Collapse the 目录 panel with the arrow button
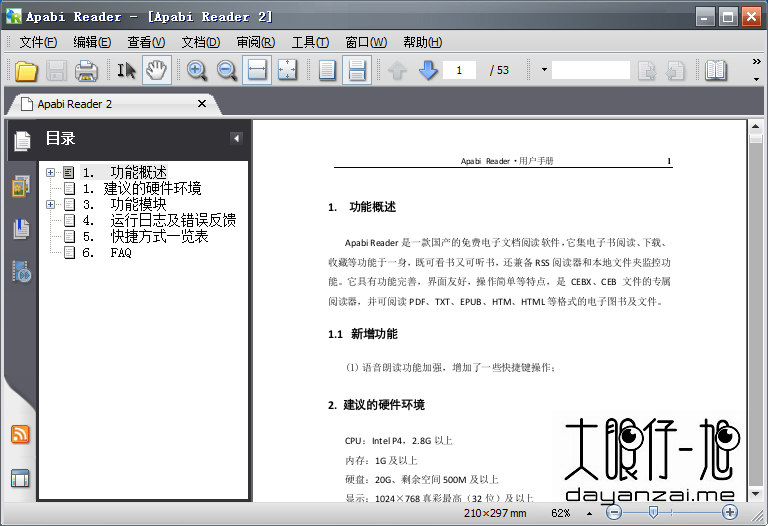The width and height of the screenshot is (768, 526). pyautogui.click(x=236, y=139)
